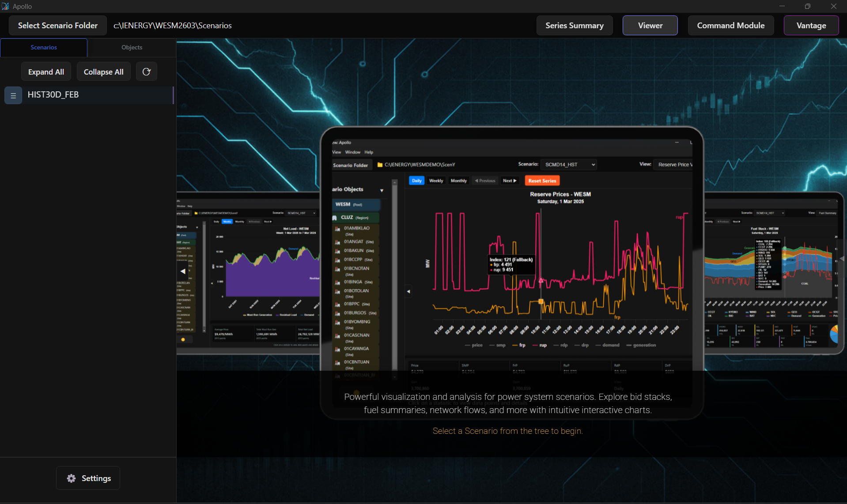Restore down the Apollo window
Image resolution: width=847 pixels, height=504 pixels.
(x=808, y=6)
